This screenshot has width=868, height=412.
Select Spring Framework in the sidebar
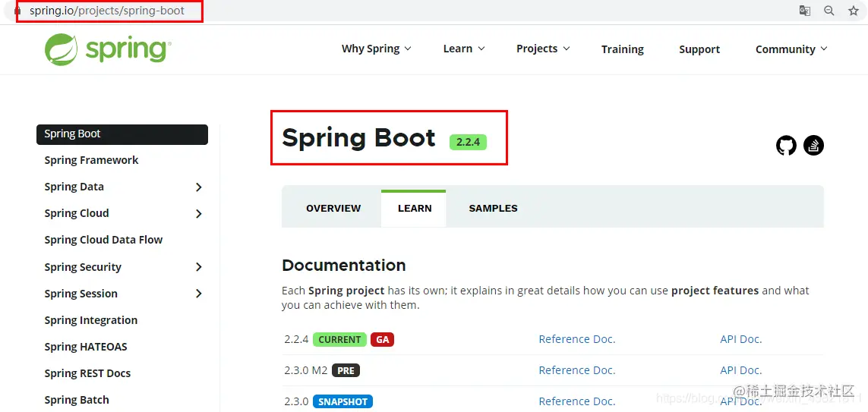click(x=91, y=160)
